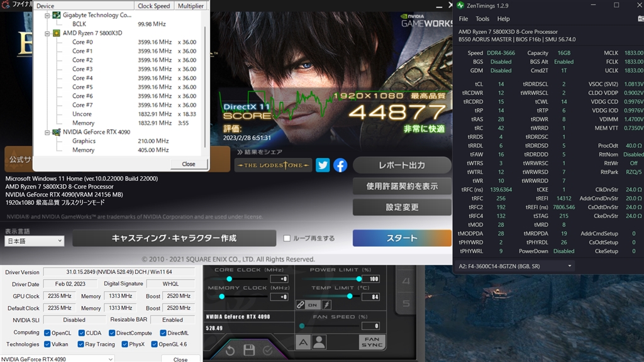The width and height of the screenshot is (644, 362).
Task: Click the Fan Sync button
Action: click(372, 343)
